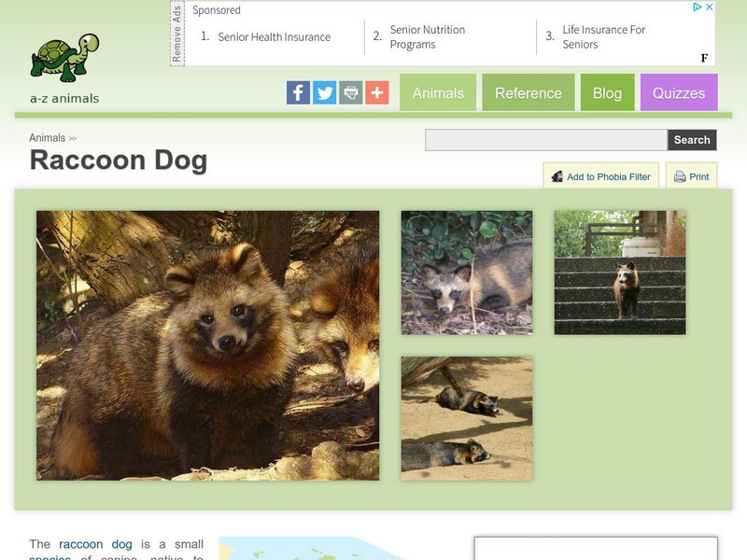Click the Print button
747x560 pixels.
[x=691, y=176]
